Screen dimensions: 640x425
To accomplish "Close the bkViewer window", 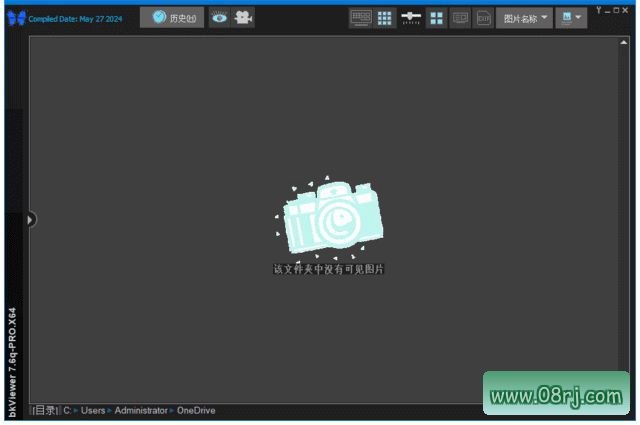I will 625,10.
